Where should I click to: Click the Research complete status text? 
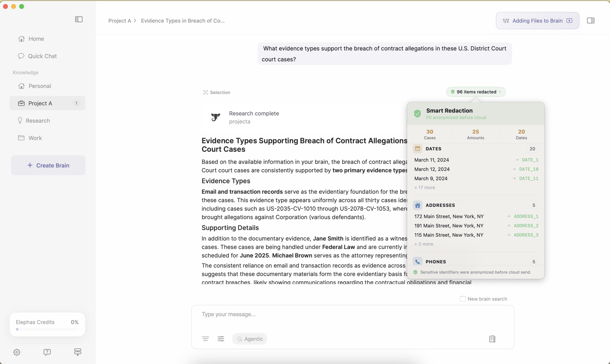pyautogui.click(x=254, y=113)
